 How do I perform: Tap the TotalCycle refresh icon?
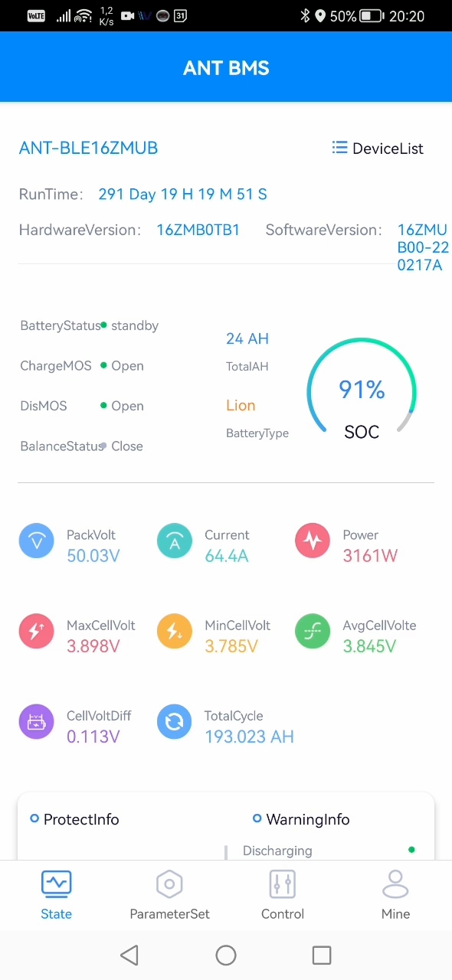(175, 722)
